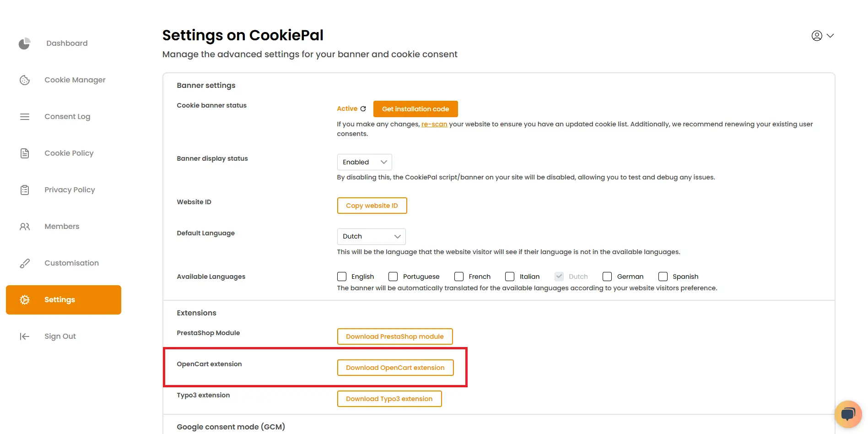
Task: Enable the English language checkbox
Action: 341,277
